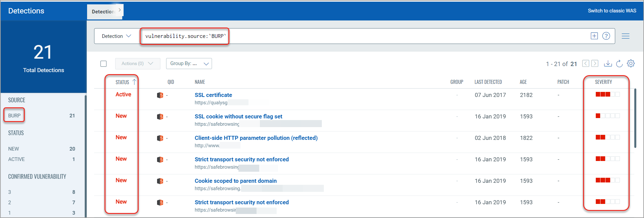644x218 pixels.
Task: Click severity bar for SSL cookie row
Action: pos(608,116)
